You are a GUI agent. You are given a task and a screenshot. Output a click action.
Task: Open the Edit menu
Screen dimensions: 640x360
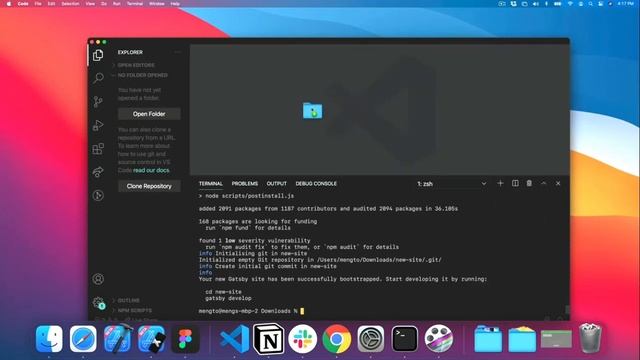51,4
